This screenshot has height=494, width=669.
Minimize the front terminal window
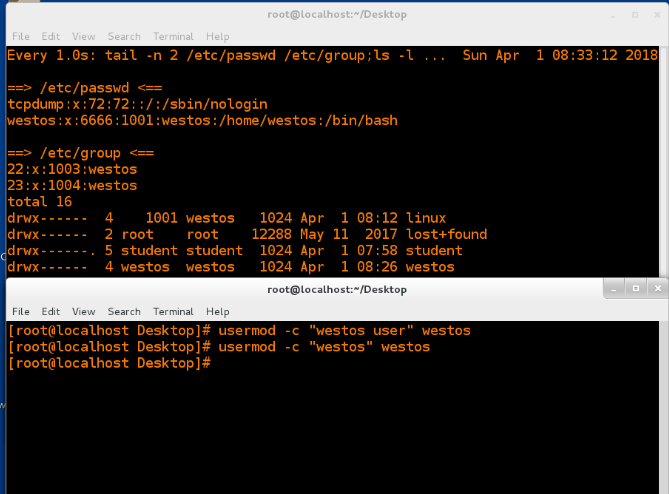pyautogui.click(x=614, y=289)
